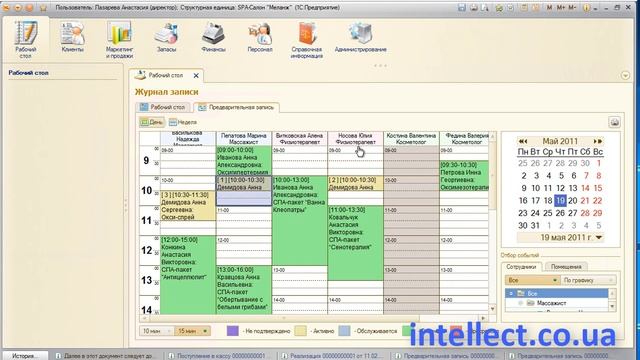Image resolution: width=640 pixels, height=360 pixels.
Task: Click the yellow info help icon
Action: [586, 7]
